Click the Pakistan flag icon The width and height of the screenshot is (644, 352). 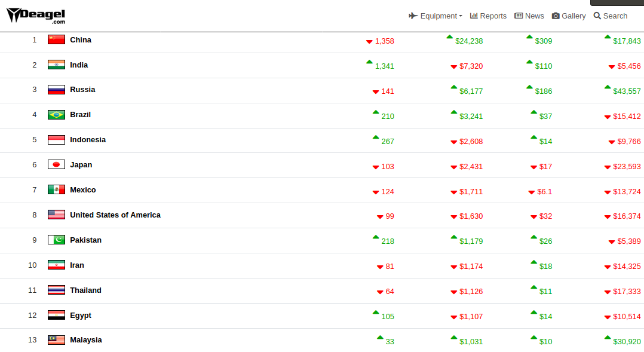(56, 240)
